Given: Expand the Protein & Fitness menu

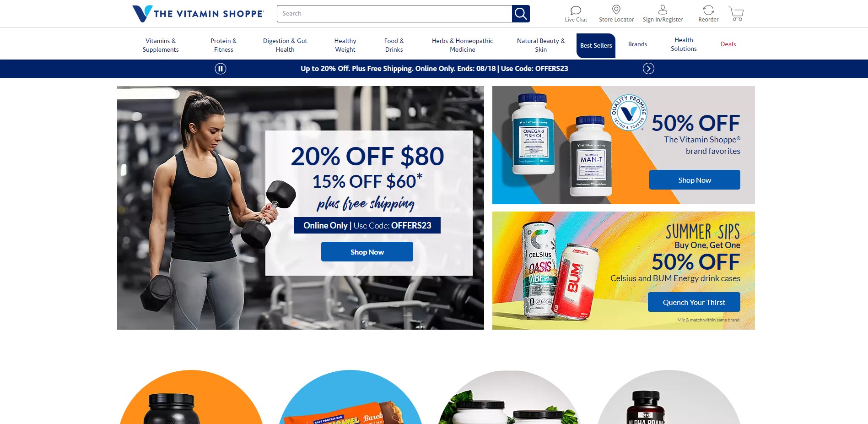Looking at the screenshot, I should pyautogui.click(x=224, y=45).
